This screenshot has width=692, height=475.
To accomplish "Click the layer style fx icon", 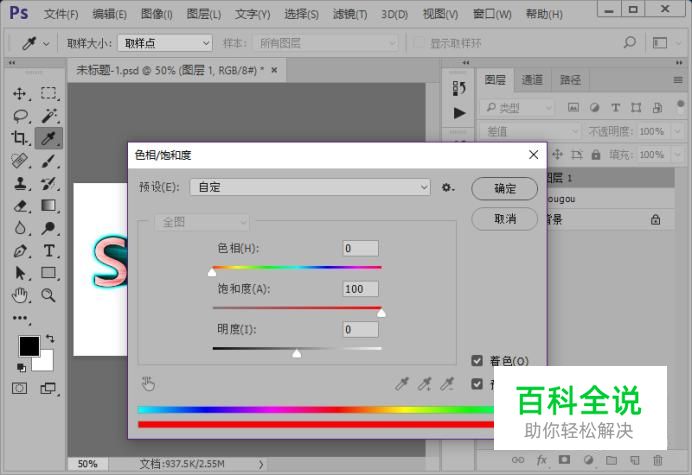I will click(542, 460).
